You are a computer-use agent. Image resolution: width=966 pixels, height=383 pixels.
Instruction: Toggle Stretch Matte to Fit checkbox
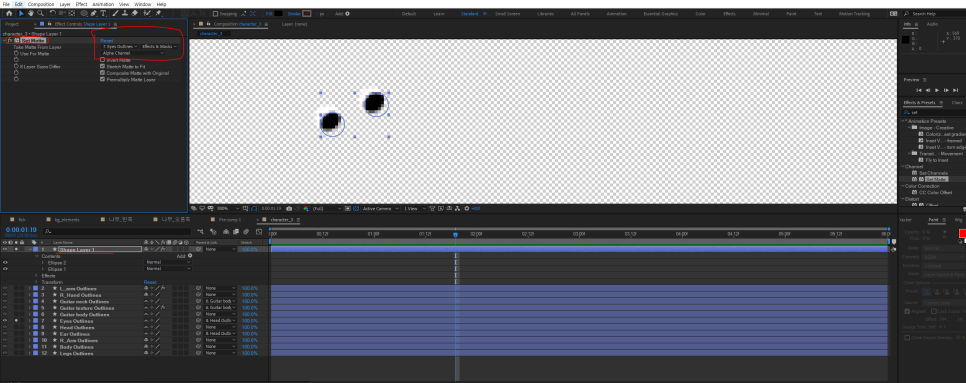[x=102, y=66]
